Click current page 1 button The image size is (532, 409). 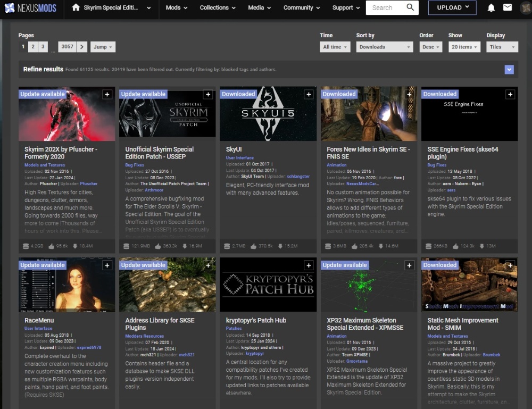tap(23, 46)
